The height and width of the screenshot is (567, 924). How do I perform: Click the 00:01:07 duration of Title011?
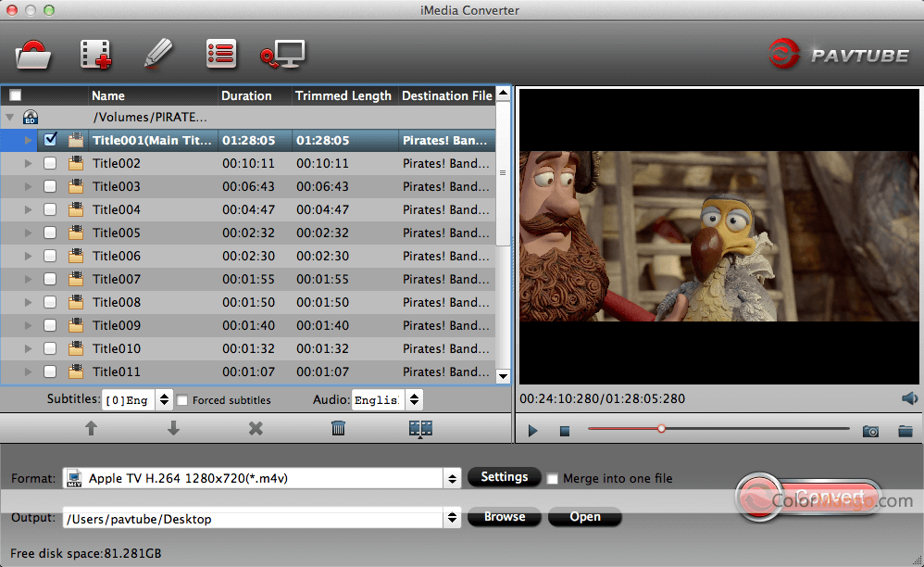[x=249, y=372]
